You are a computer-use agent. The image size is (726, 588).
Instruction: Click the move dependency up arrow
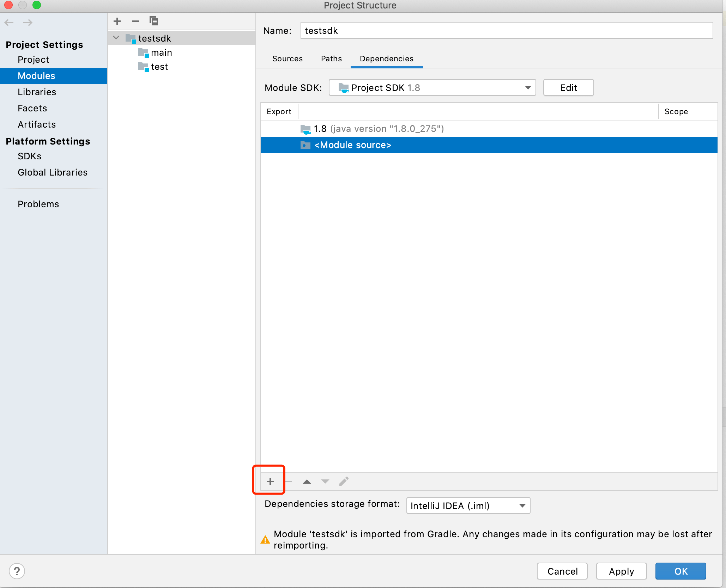307,481
